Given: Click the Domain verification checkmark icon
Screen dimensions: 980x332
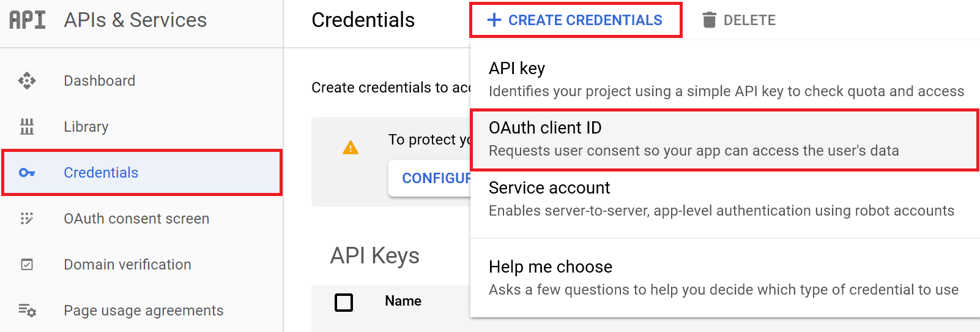Looking at the screenshot, I should click(27, 265).
